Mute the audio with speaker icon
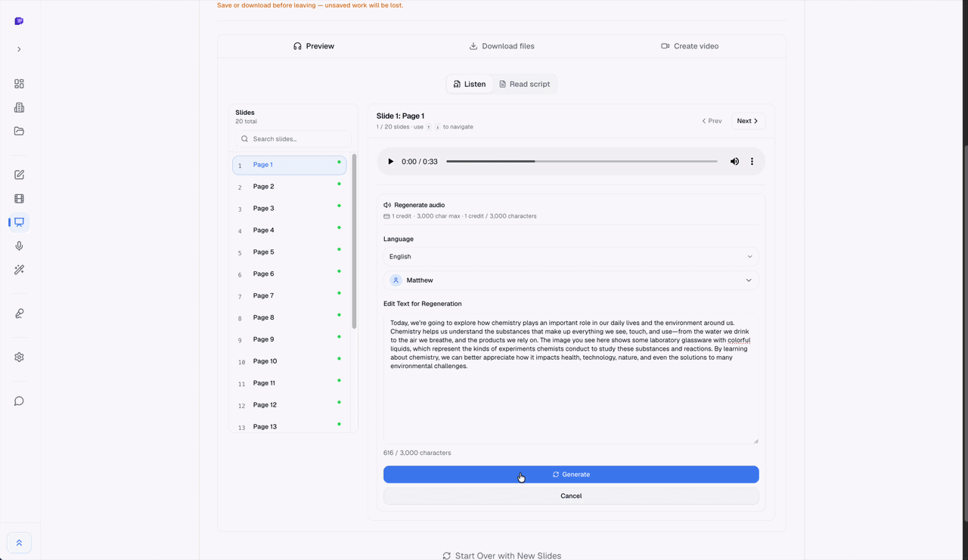The height and width of the screenshot is (560, 968). (734, 162)
